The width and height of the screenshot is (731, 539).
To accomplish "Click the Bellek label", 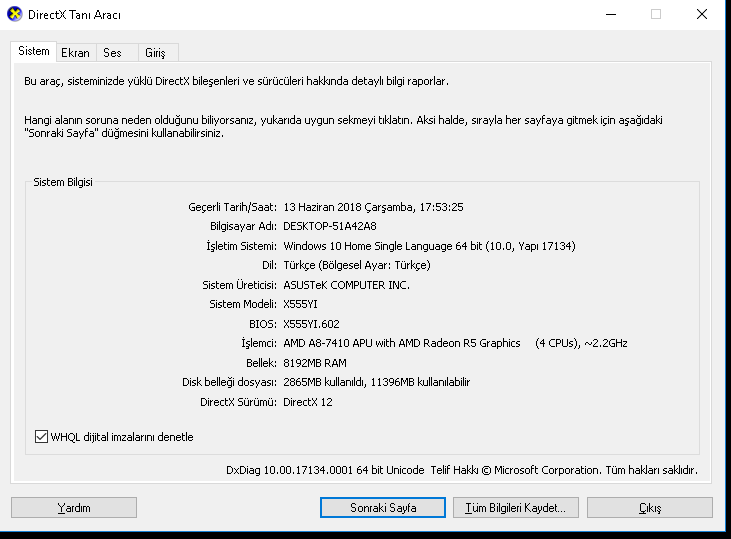I will (x=261, y=363).
